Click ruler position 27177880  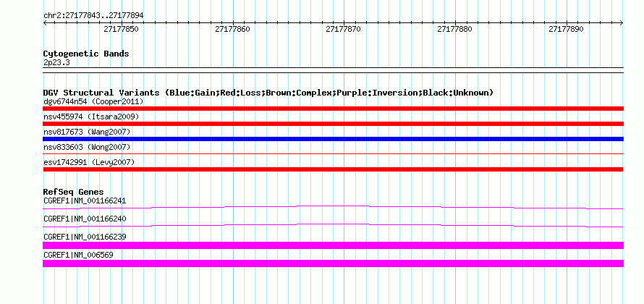tap(455, 29)
